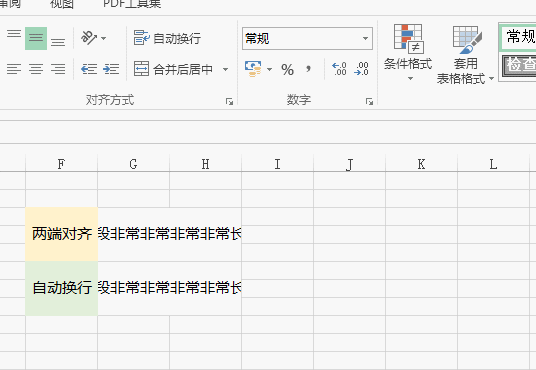The image size is (536, 370).
Task: Select long text cell beside 两端对齐
Action: [x=170, y=234]
